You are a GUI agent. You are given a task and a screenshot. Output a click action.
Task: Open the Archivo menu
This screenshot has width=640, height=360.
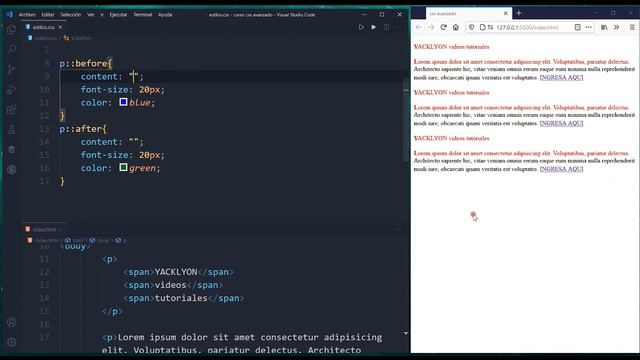pyautogui.click(x=27, y=15)
